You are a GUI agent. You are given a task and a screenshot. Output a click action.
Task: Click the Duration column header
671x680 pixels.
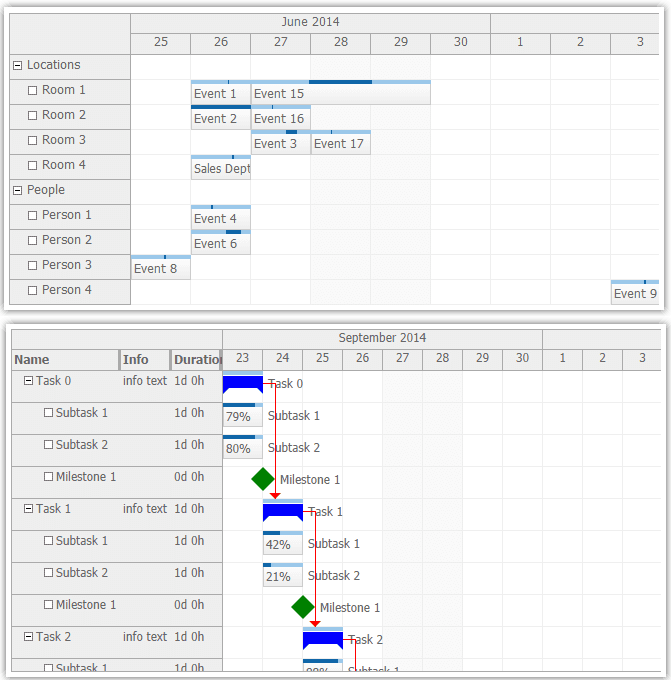197,360
